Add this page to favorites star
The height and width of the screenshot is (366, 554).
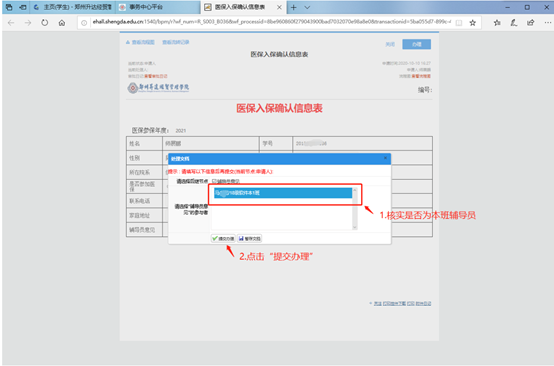472,23
